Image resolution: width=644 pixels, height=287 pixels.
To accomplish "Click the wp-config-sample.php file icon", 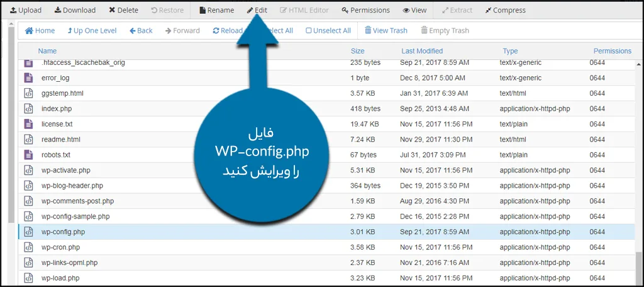I will [28, 217].
